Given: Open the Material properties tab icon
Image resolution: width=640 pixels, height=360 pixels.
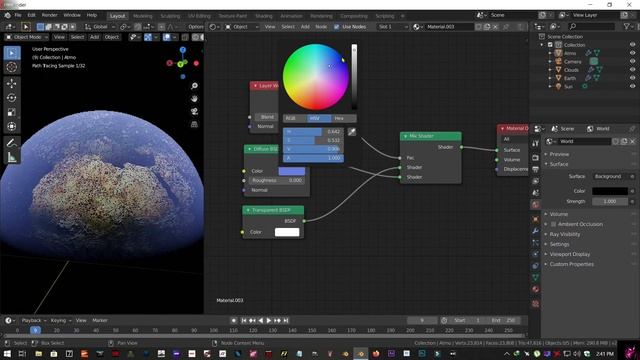Looking at the screenshot, I should click(x=536, y=289).
